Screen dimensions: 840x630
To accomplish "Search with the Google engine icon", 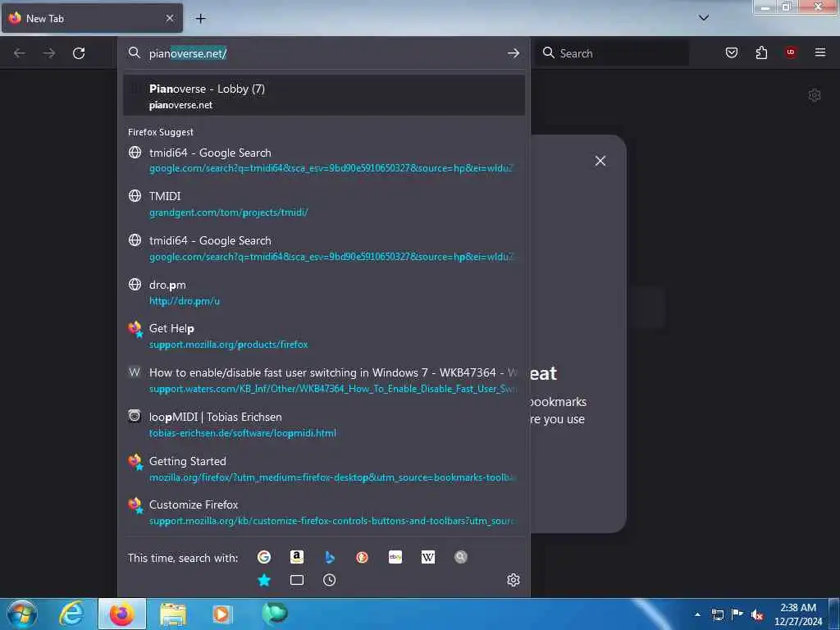I will pyautogui.click(x=264, y=557).
